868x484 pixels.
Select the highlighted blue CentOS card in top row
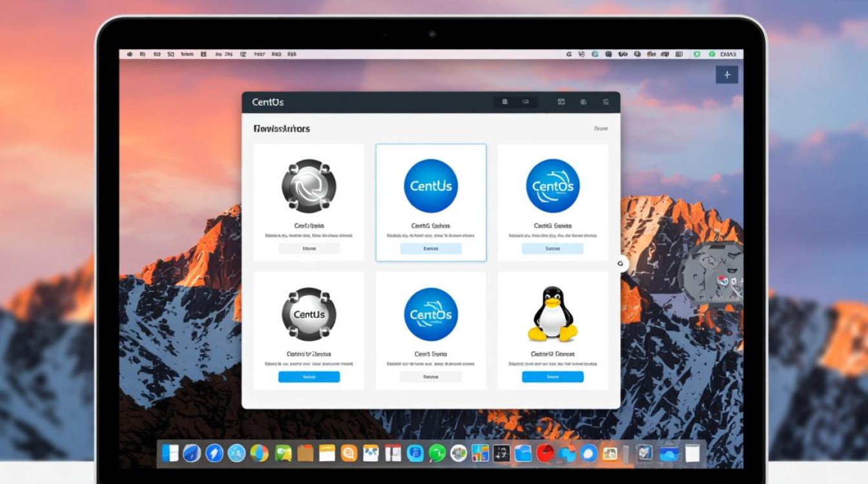point(431,203)
